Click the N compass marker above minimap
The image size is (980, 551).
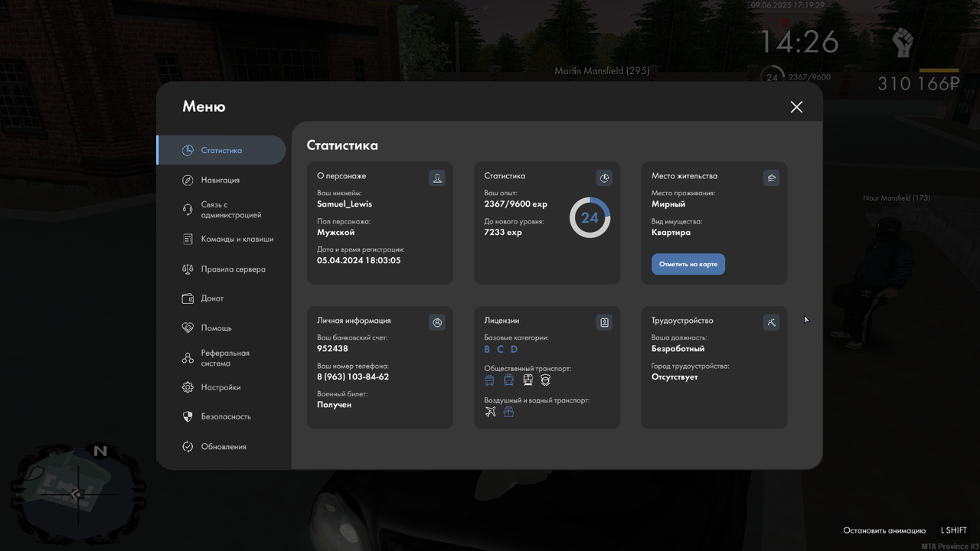pyautogui.click(x=100, y=451)
